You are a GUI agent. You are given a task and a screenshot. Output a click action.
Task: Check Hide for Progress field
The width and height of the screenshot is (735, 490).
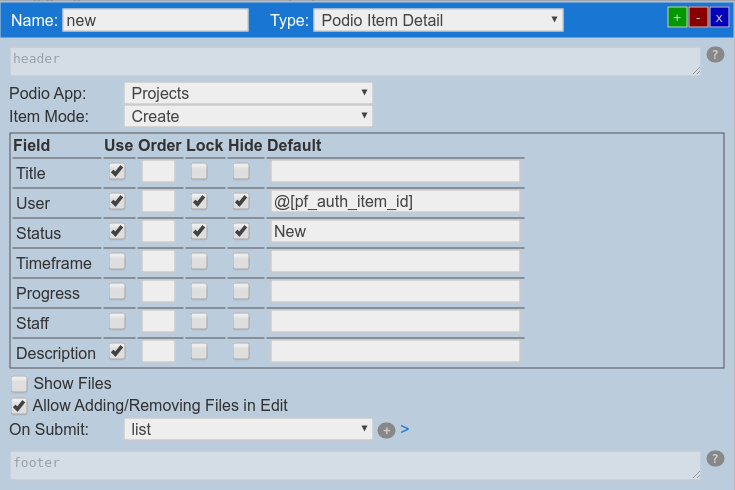point(241,291)
